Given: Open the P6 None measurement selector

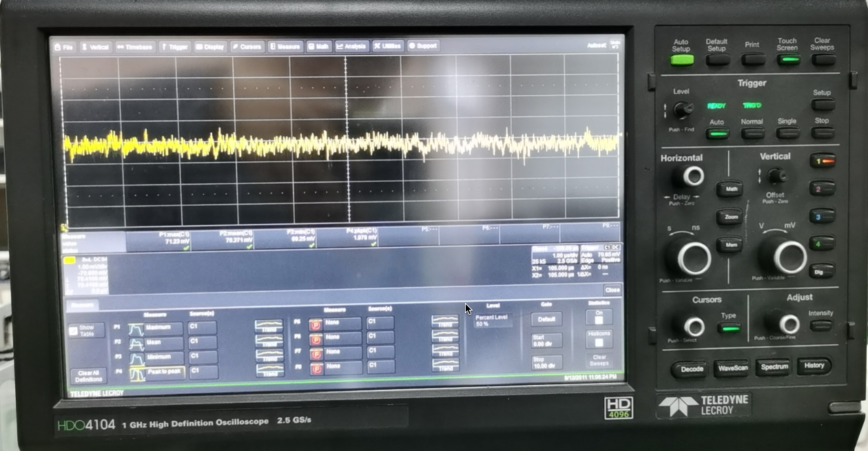Looking at the screenshot, I should click(342, 337).
